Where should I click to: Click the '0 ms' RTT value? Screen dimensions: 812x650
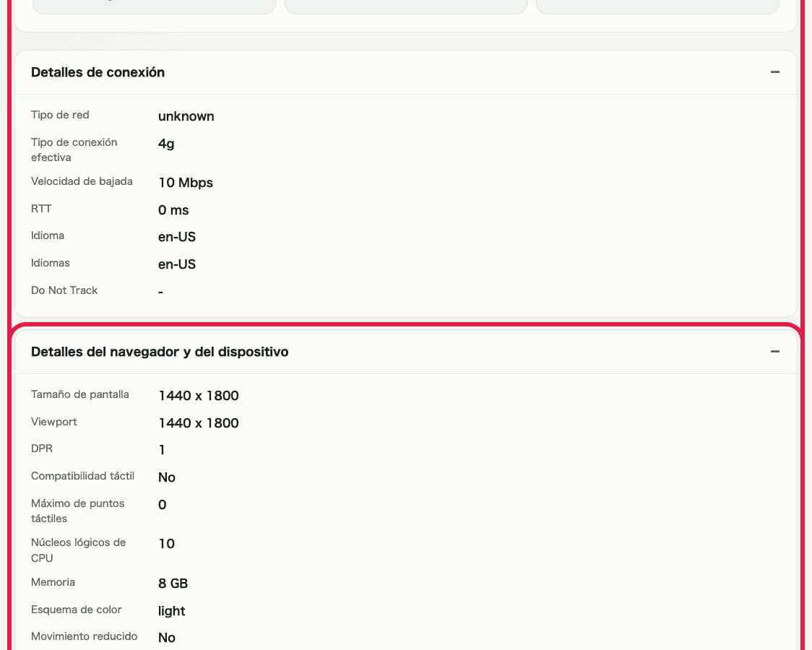(x=173, y=210)
